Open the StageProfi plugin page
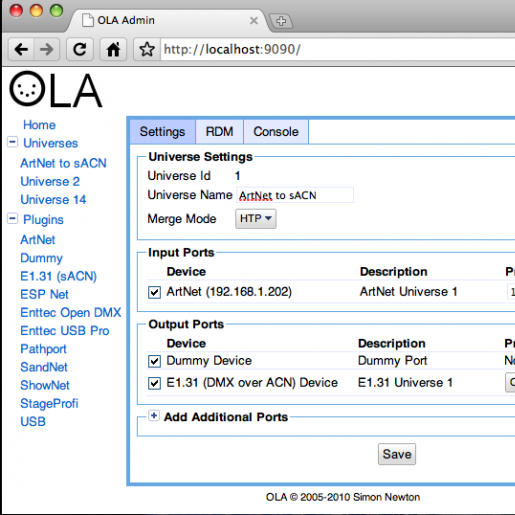The image size is (515, 515). (x=49, y=403)
